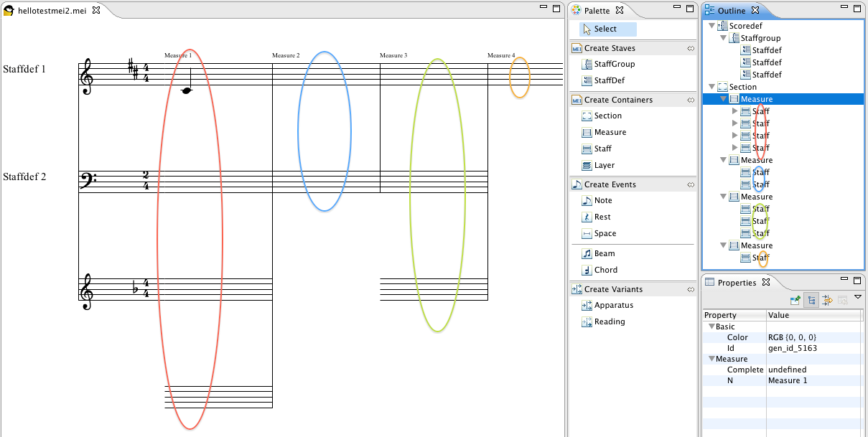Image resolution: width=868 pixels, height=437 pixels.
Task: Click the note in Measure 1 of the score
Action: point(187,90)
